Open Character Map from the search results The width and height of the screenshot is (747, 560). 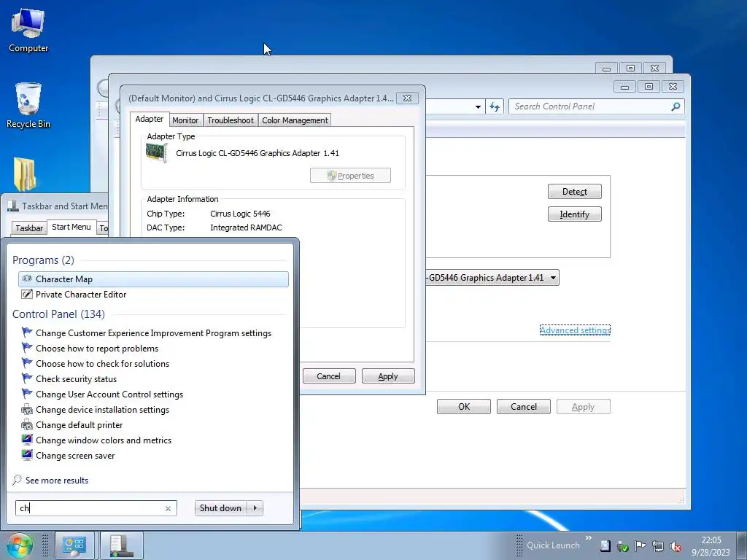(153, 279)
